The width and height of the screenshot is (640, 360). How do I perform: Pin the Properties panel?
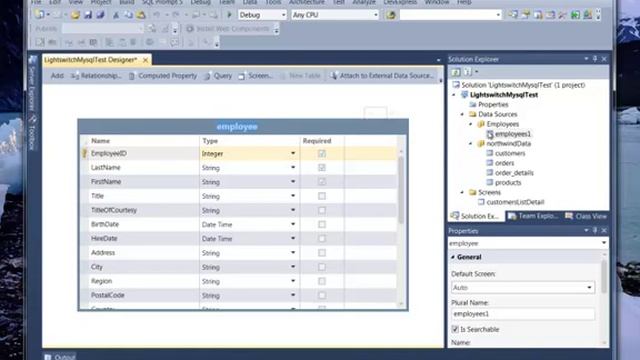click(595, 231)
